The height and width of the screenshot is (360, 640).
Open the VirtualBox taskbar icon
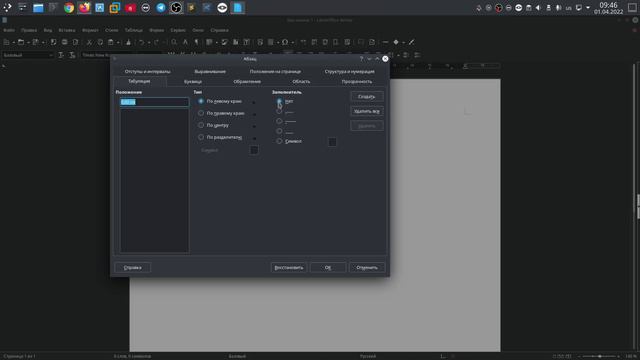pos(115,8)
